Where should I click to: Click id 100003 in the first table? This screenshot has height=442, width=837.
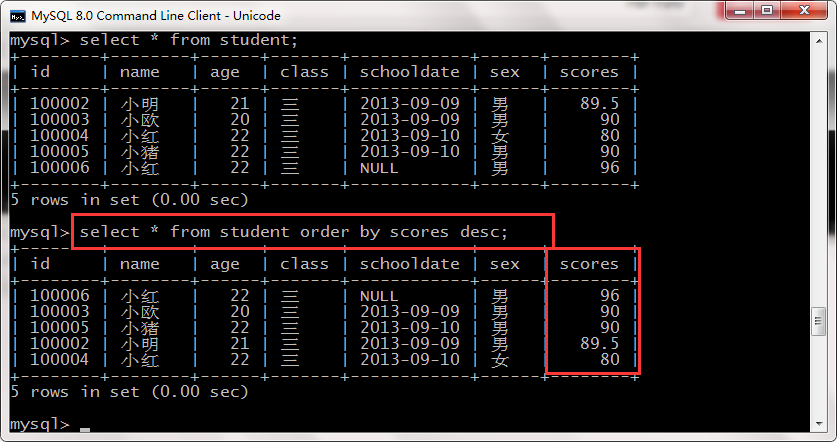[59, 120]
